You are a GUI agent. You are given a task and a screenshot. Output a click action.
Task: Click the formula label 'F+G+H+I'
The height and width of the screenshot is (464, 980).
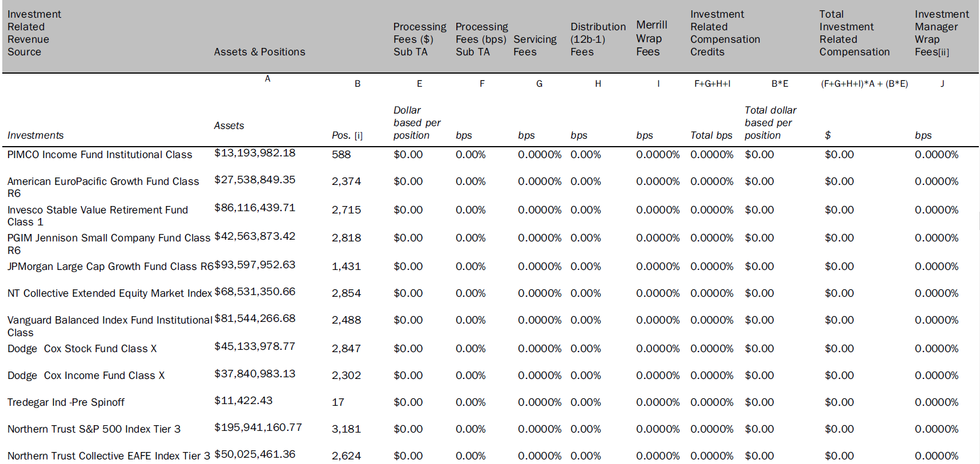coord(712,84)
